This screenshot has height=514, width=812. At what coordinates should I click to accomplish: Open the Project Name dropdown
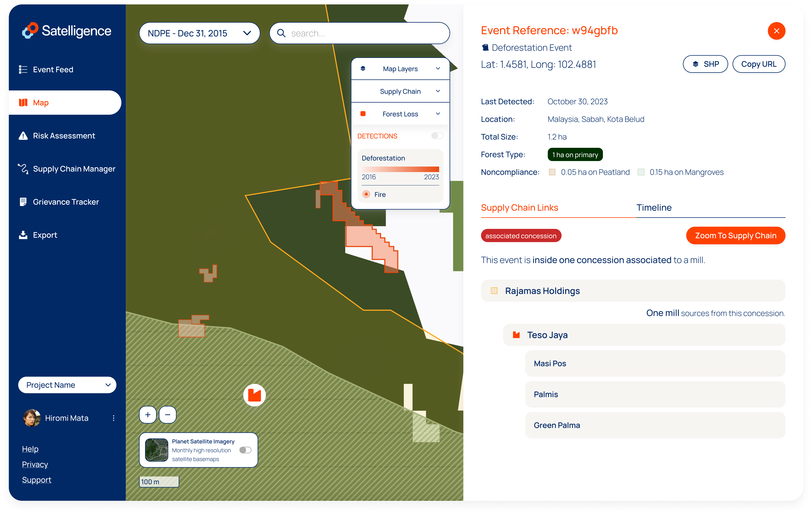point(67,385)
